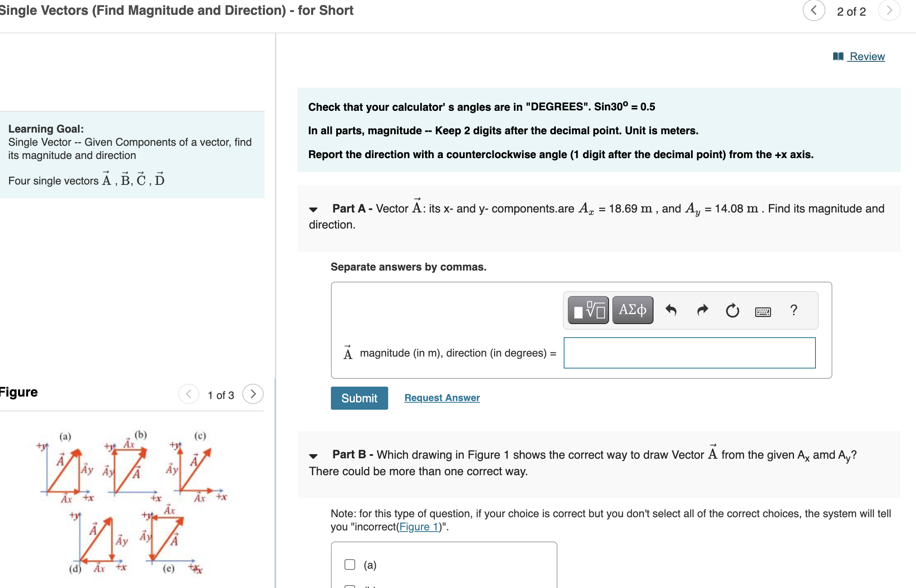Open math input help via the question mark
The image size is (916, 588).
tap(793, 310)
